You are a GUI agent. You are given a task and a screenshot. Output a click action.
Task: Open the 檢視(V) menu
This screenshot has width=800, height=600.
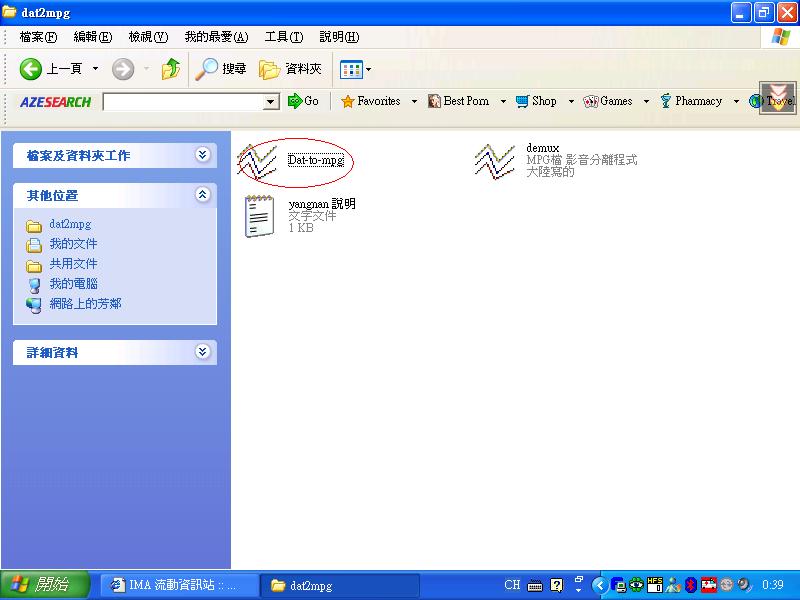(148, 37)
